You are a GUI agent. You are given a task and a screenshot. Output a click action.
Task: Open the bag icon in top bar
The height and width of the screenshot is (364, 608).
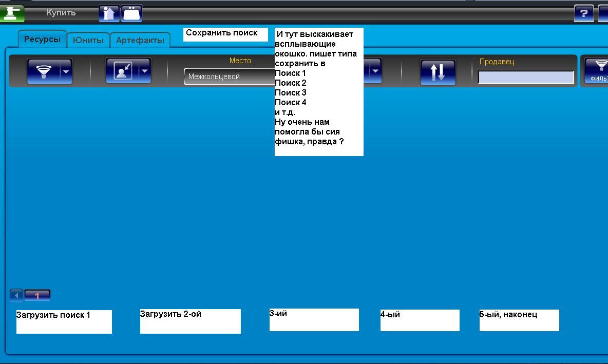coord(132,13)
